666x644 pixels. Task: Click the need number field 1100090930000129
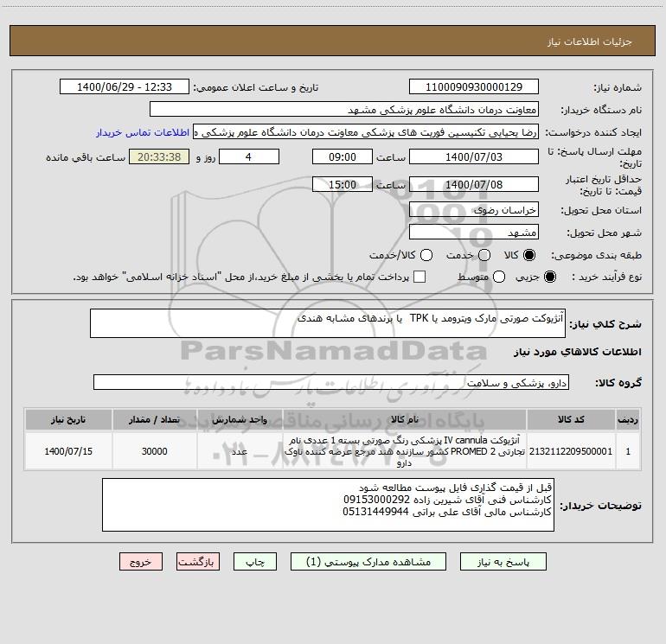pyautogui.click(x=474, y=86)
